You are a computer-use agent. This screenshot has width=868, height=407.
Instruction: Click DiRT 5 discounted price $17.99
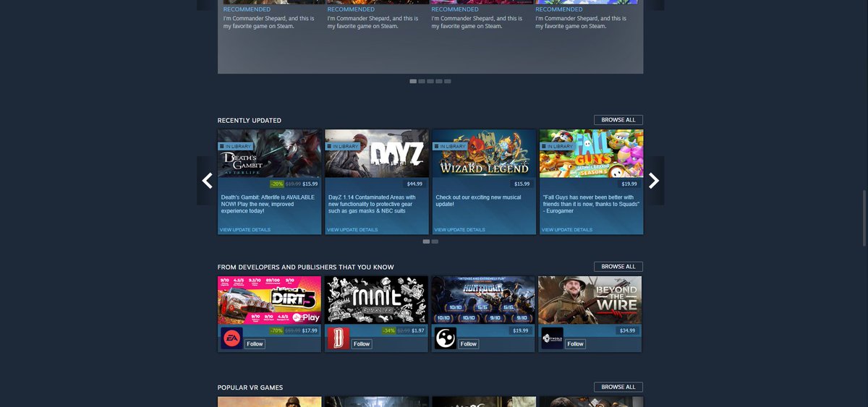pyautogui.click(x=310, y=330)
